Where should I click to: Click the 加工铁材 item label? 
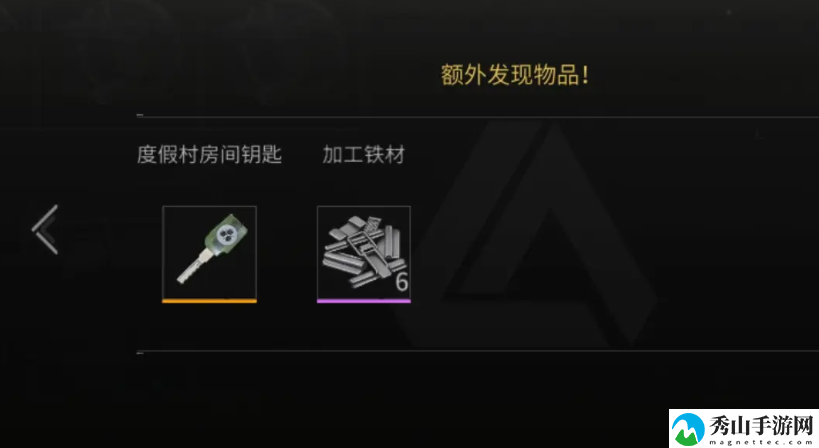pyautogui.click(x=364, y=155)
